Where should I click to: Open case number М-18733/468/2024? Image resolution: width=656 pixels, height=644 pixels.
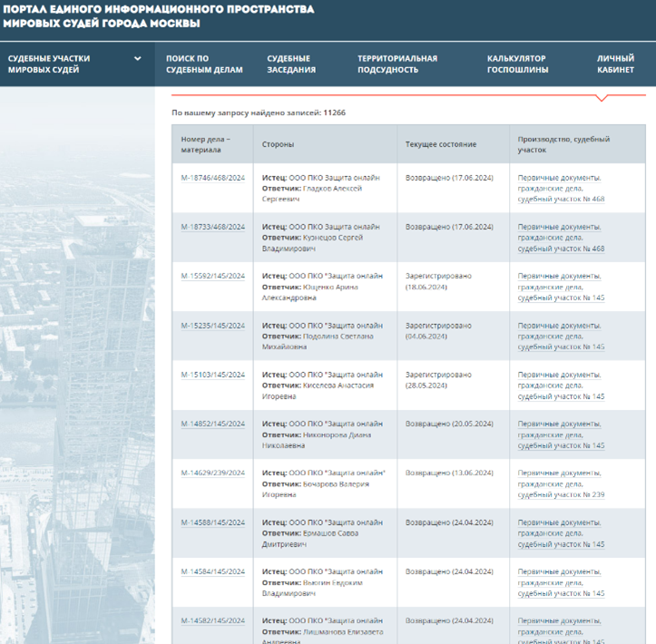point(213,227)
